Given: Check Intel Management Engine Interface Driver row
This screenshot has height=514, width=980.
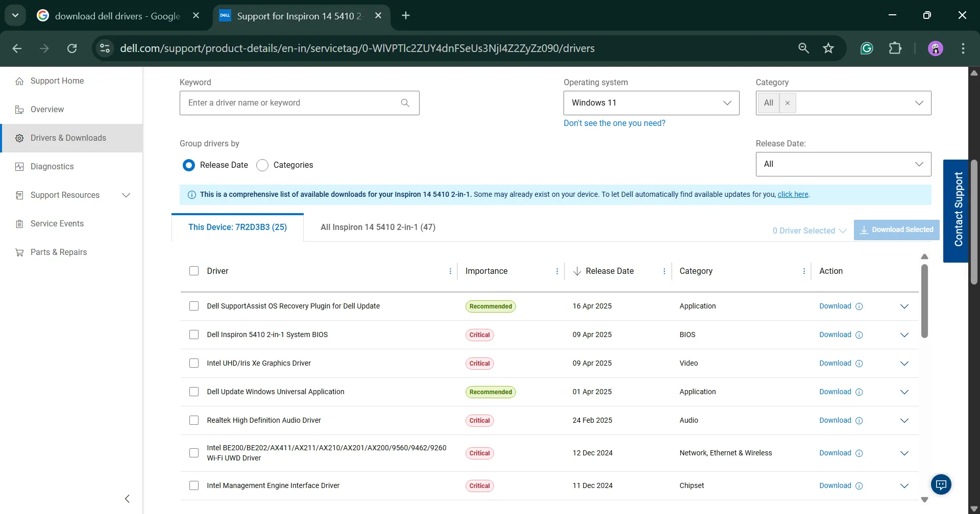Looking at the screenshot, I should point(194,485).
